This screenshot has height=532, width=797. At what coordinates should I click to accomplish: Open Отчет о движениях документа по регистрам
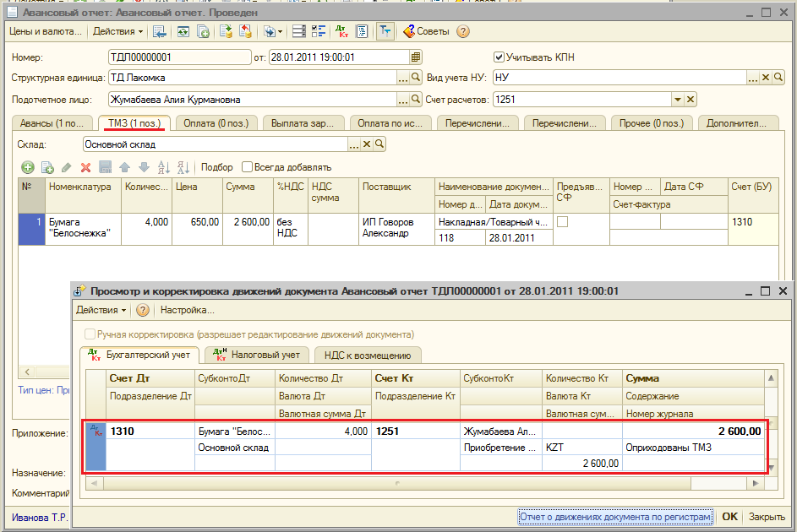(616, 516)
